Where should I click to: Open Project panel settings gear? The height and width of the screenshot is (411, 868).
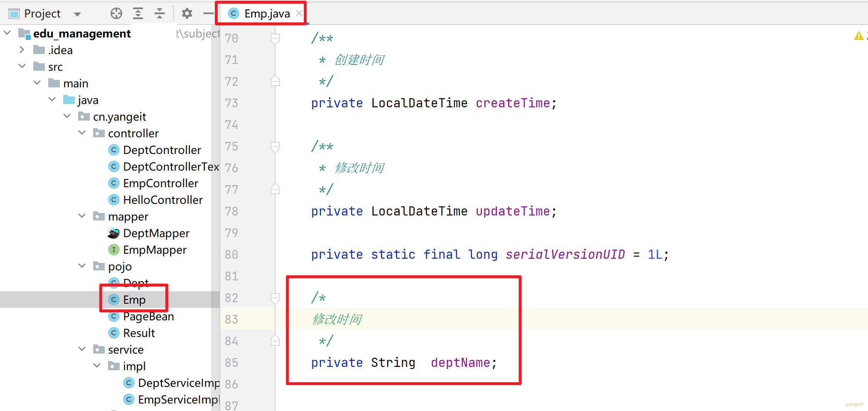pos(187,14)
